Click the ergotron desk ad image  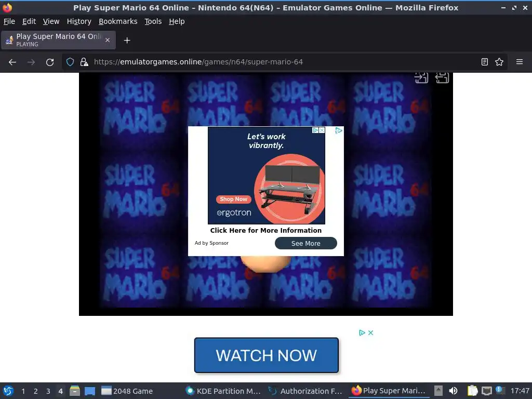point(267,176)
